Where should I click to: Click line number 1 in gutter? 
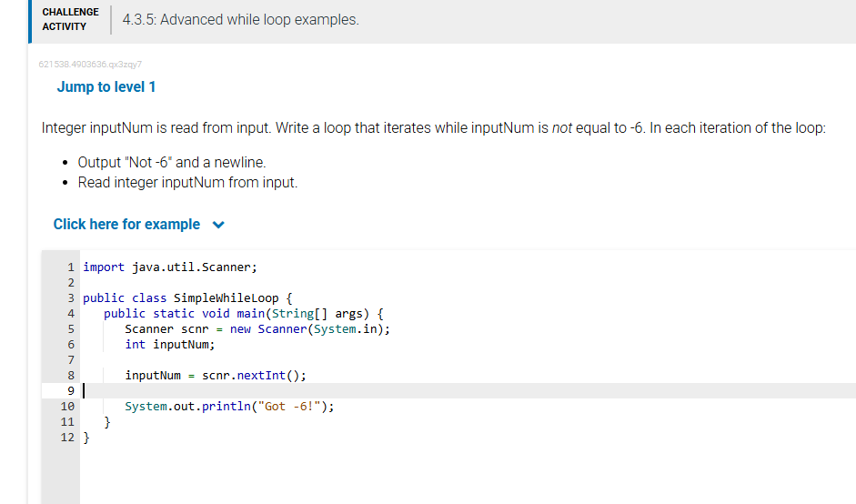(71, 267)
